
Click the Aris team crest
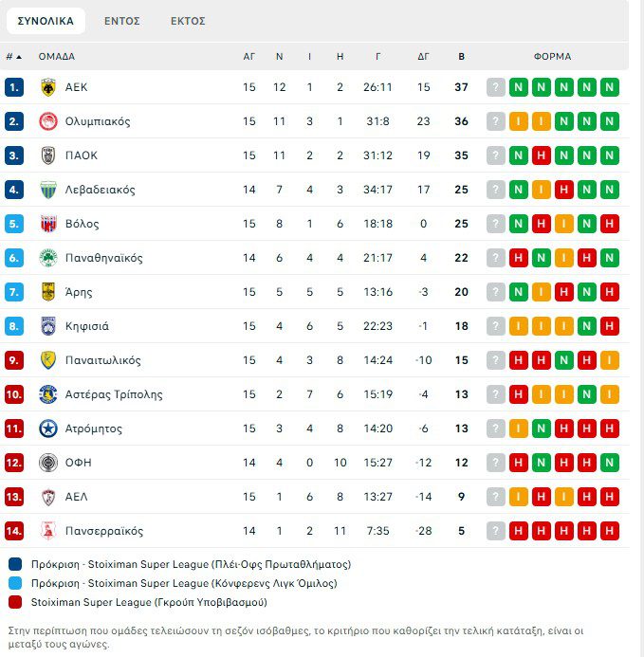pyautogui.click(x=47, y=292)
